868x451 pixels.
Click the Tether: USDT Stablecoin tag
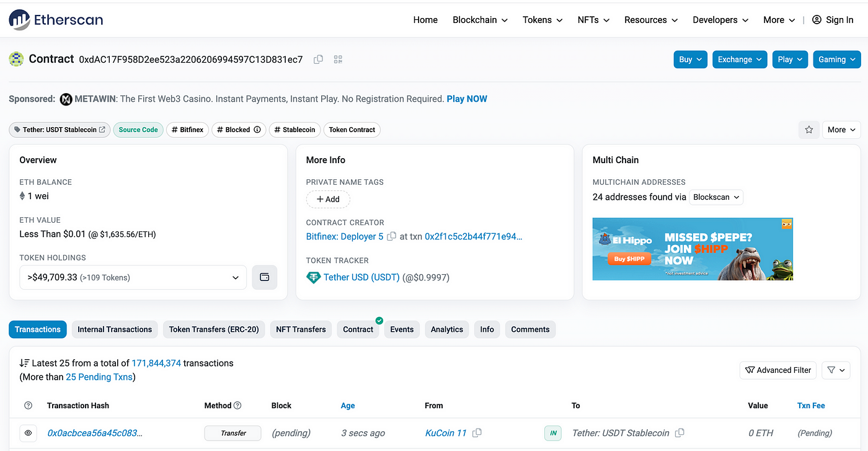(60, 130)
